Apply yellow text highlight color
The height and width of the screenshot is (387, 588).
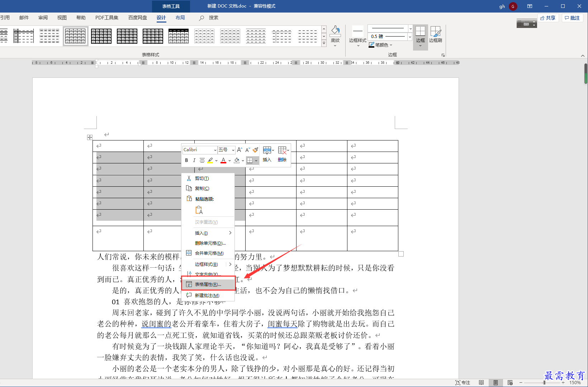pyautogui.click(x=210, y=160)
